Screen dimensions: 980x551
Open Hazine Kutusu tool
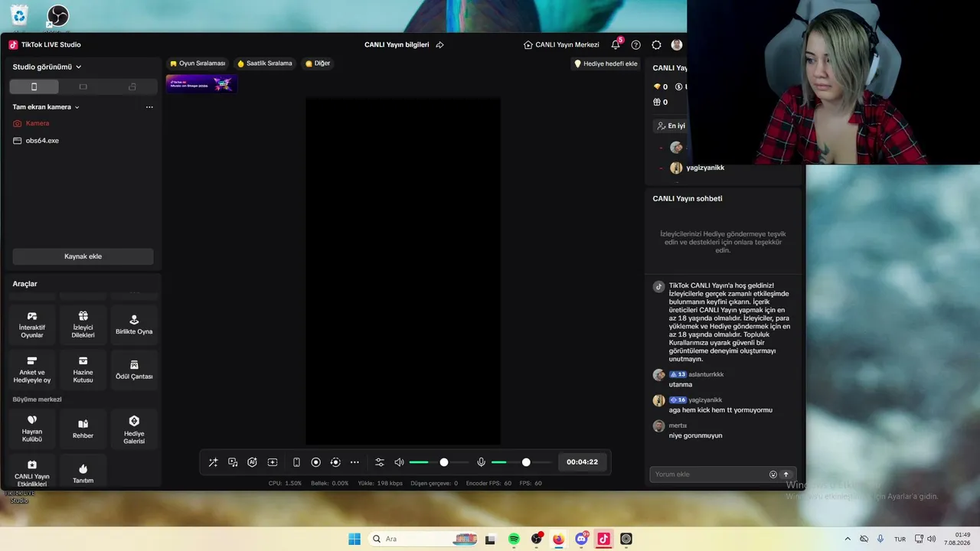[83, 370]
